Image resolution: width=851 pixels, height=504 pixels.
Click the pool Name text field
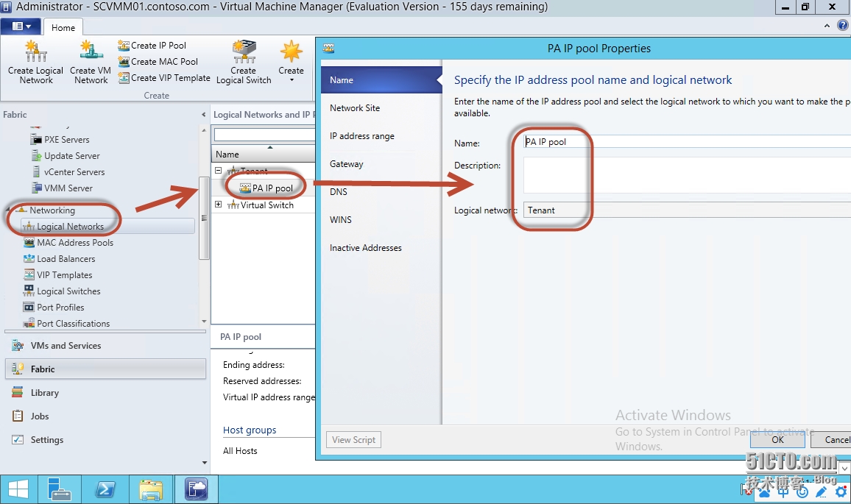pos(687,141)
